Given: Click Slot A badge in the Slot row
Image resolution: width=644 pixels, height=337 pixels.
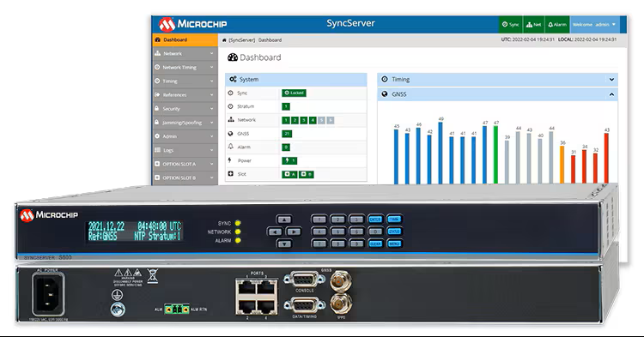Looking at the screenshot, I should point(289,174).
